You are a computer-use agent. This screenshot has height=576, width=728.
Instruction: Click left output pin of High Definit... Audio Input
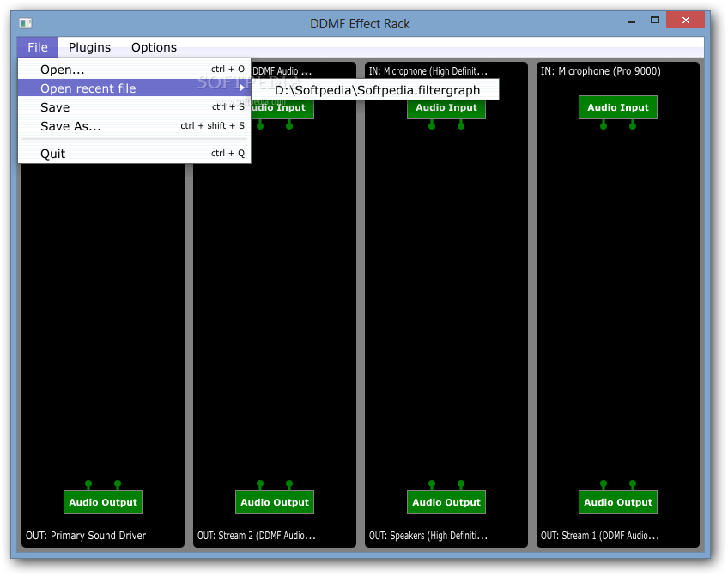[x=432, y=124]
